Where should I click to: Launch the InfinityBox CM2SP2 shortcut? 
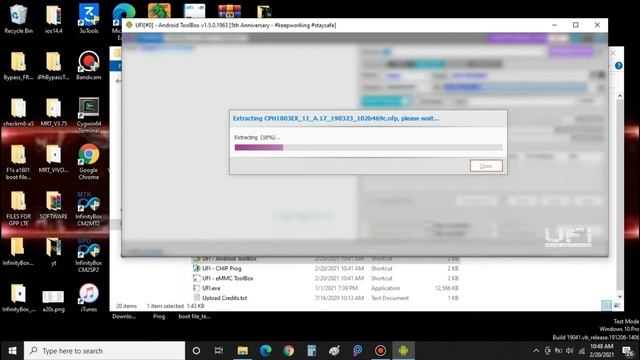coord(89,255)
